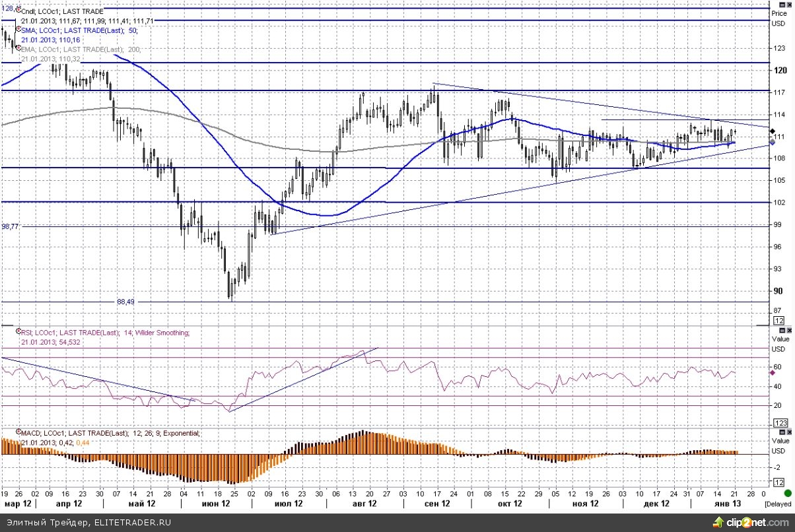Close the RSI indicator pane

[790, 329]
